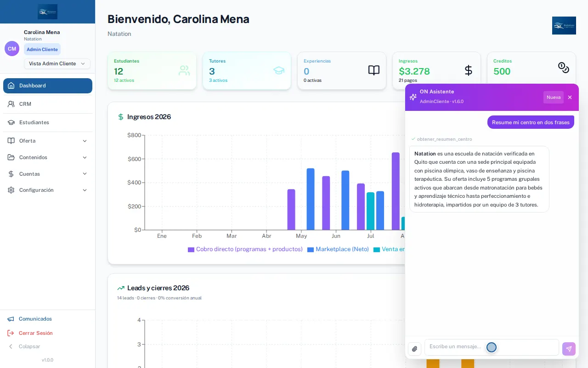The width and height of the screenshot is (588, 368).
Task: Toggle Marketplace (Neto) legend blue swatch
Action: pos(311,249)
